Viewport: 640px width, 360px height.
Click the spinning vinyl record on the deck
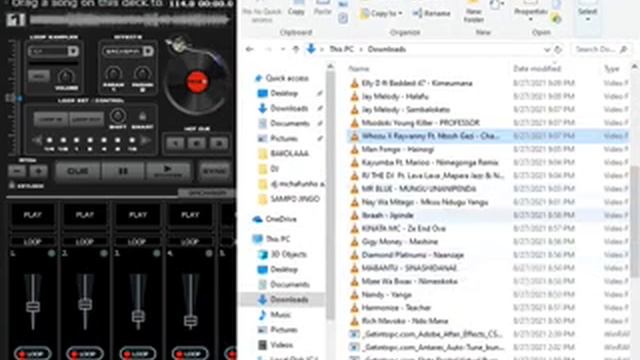pyautogui.click(x=197, y=83)
